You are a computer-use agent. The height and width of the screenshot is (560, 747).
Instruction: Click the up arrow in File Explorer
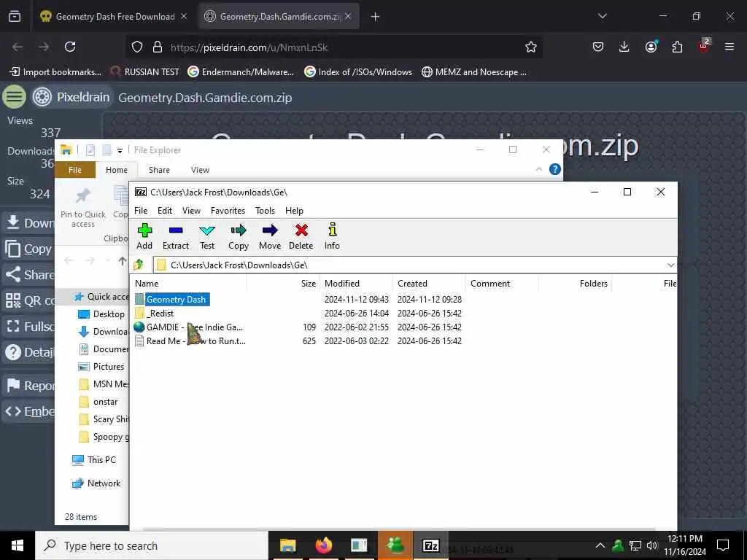(x=123, y=260)
